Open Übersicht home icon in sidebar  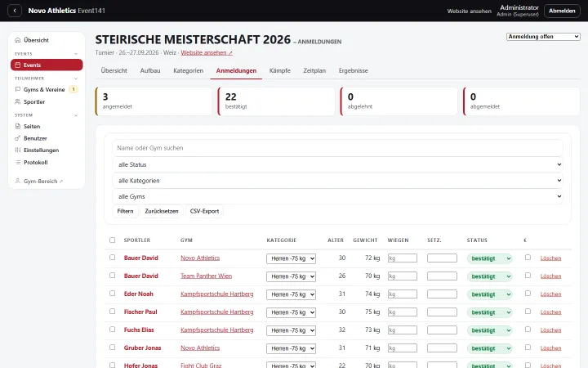(x=18, y=40)
